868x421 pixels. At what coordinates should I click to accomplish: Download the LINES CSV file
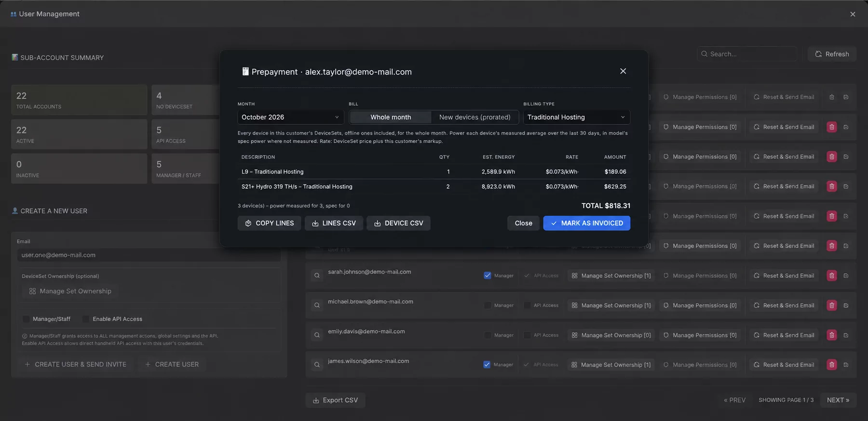click(x=334, y=223)
